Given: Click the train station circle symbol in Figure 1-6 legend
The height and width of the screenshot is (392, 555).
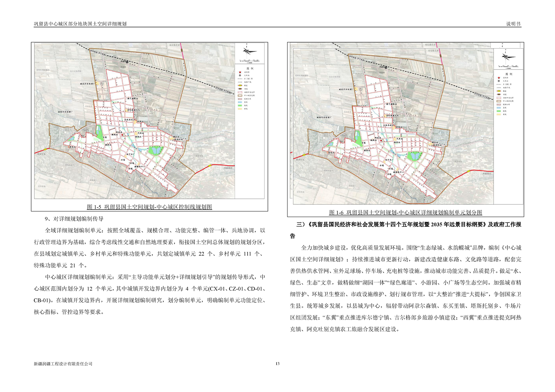Looking at the screenshot, I should click(x=499, y=81).
